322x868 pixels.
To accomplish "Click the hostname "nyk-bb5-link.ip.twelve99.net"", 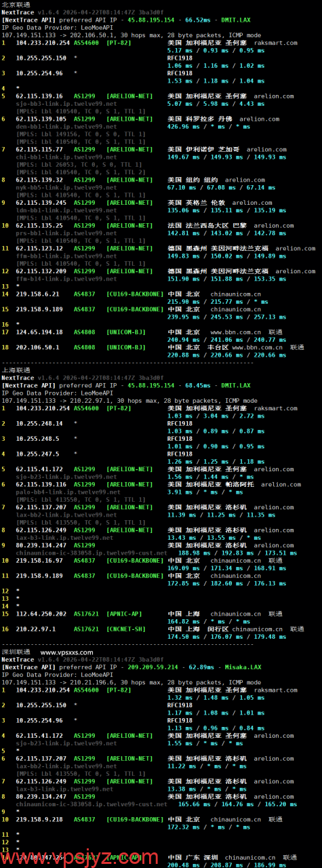I will 66,187.
